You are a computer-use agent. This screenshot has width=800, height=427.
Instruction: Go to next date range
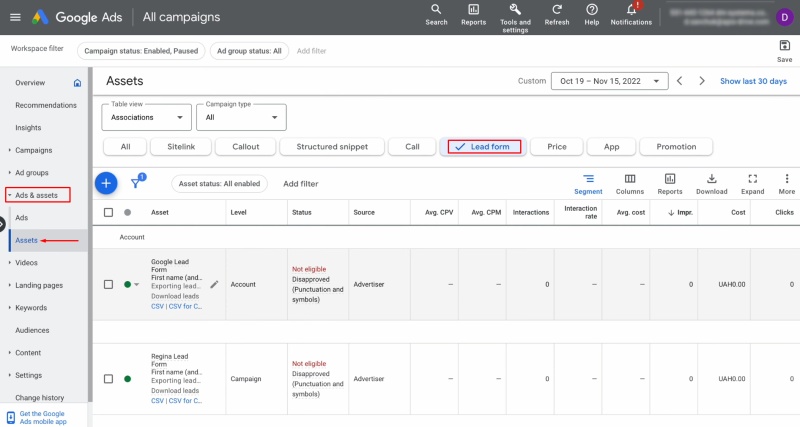702,81
